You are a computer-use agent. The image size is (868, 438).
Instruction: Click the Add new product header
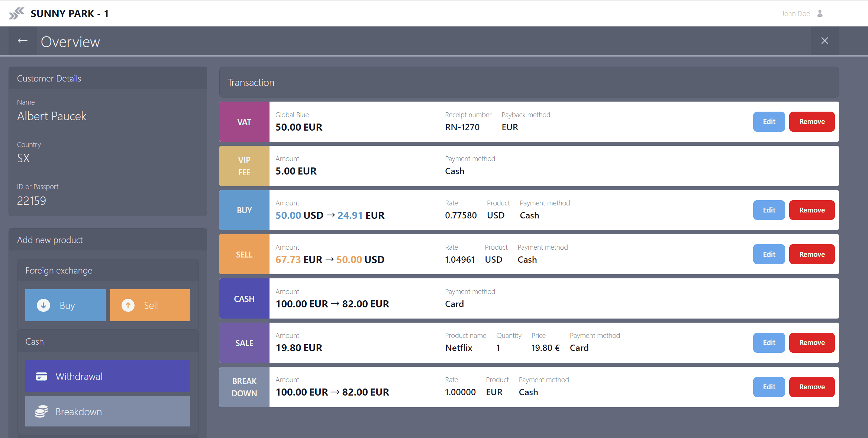pyautogui.click(x=108, y=240)
